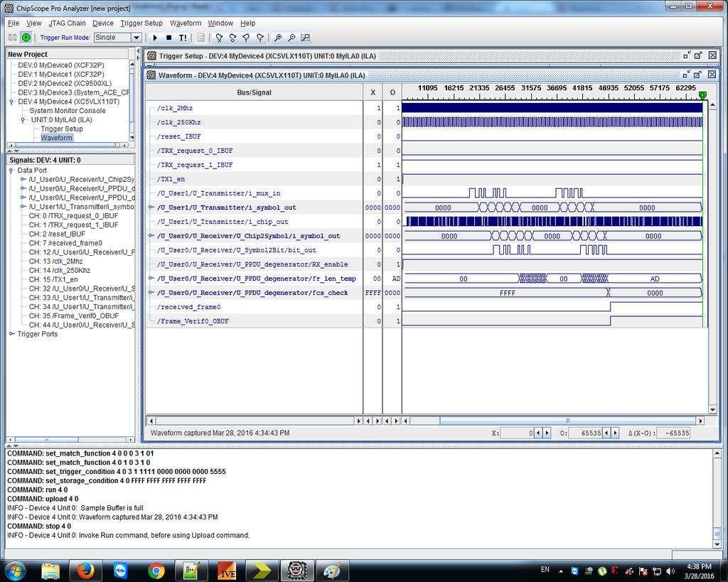Click the greyed document export icon
Viewport: 728px width, 582px height.
tap(200, 38)
